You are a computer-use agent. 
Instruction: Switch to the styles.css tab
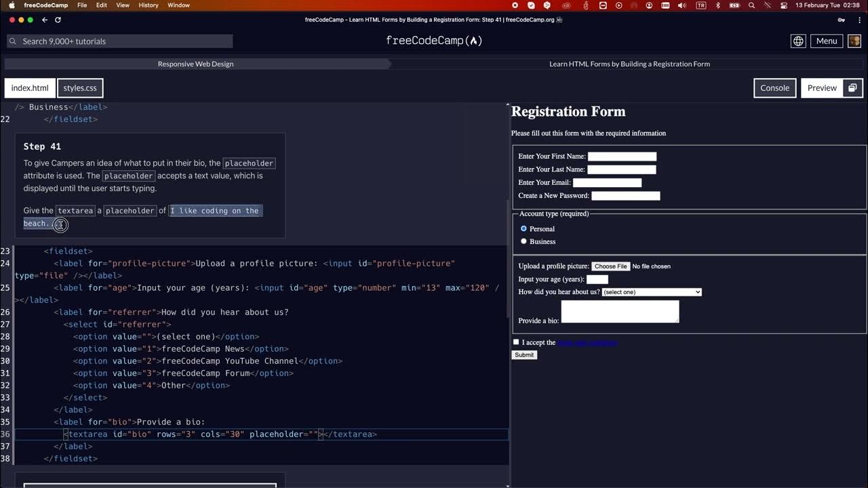[80, 88]
